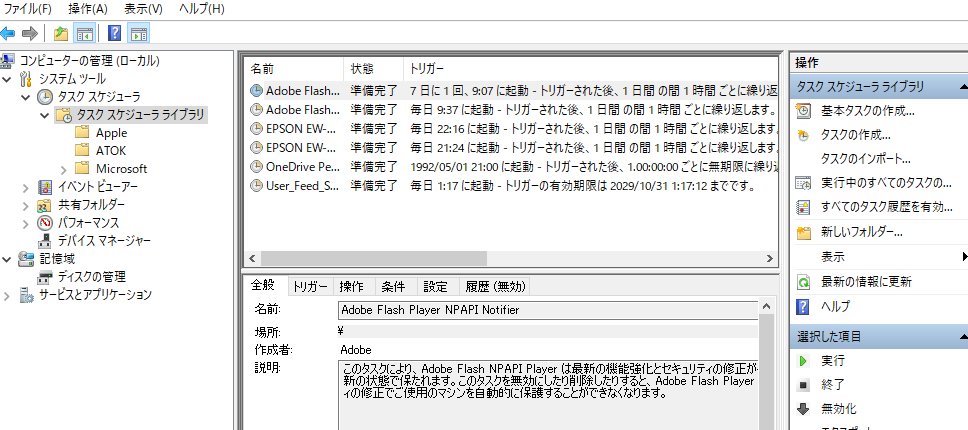The image size is (968, 430).
Task: Click the タスク スケジューラ clock icon
Action: tap(44, 97)
